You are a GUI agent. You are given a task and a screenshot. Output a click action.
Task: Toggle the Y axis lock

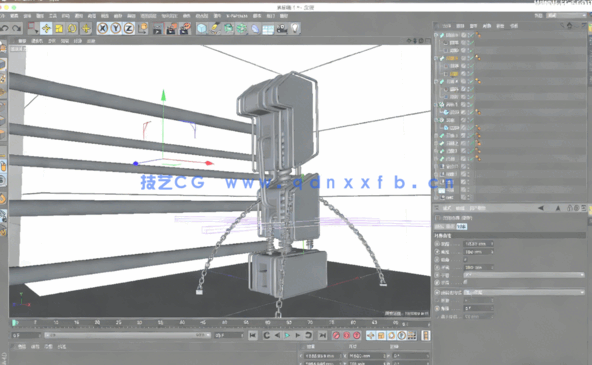[x=116, y=28]
